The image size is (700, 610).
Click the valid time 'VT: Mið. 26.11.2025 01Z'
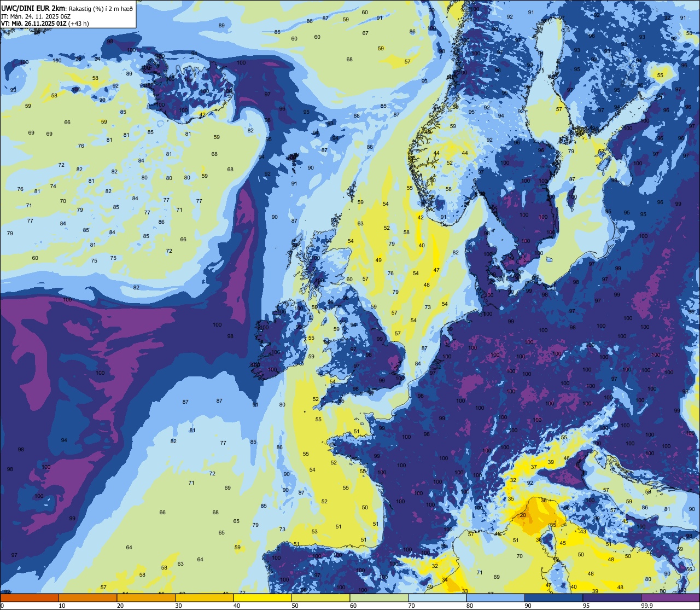tap(33, 24)
